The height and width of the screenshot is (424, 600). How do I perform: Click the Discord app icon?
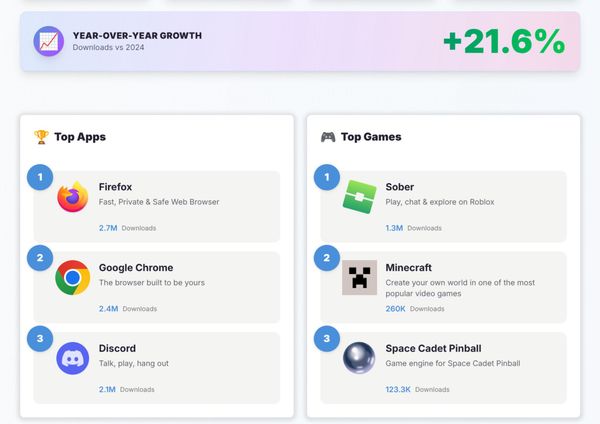tap(73, 358)
